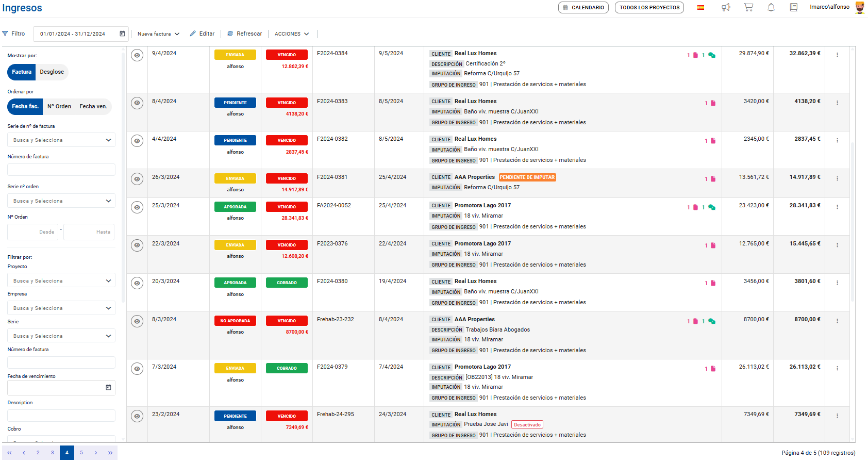Open the shopping cart icon
The image size is (868, 462).
[x=748, y=7]
